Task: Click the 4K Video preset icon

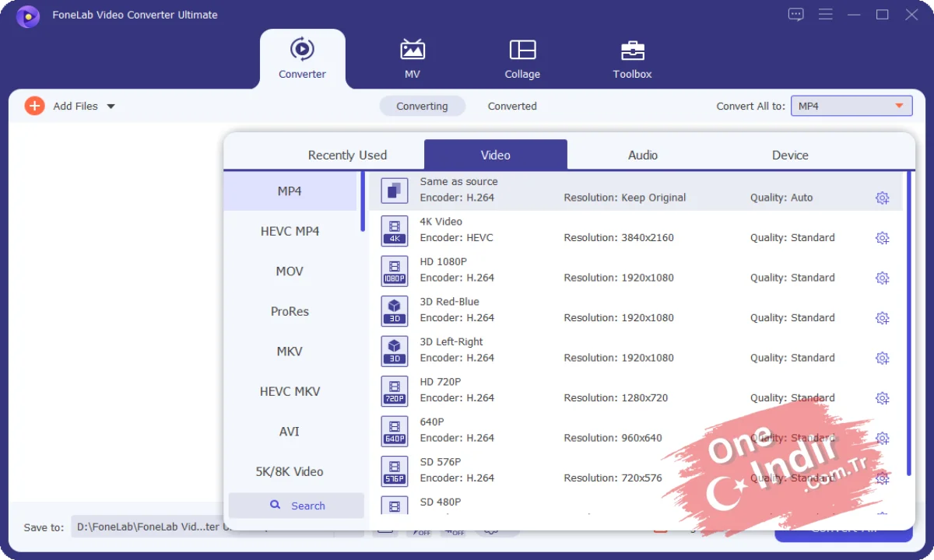Action: (395, 230)
